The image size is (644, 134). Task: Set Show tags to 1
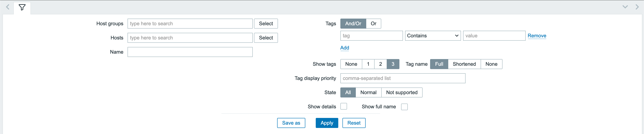(x=368, y=64)
